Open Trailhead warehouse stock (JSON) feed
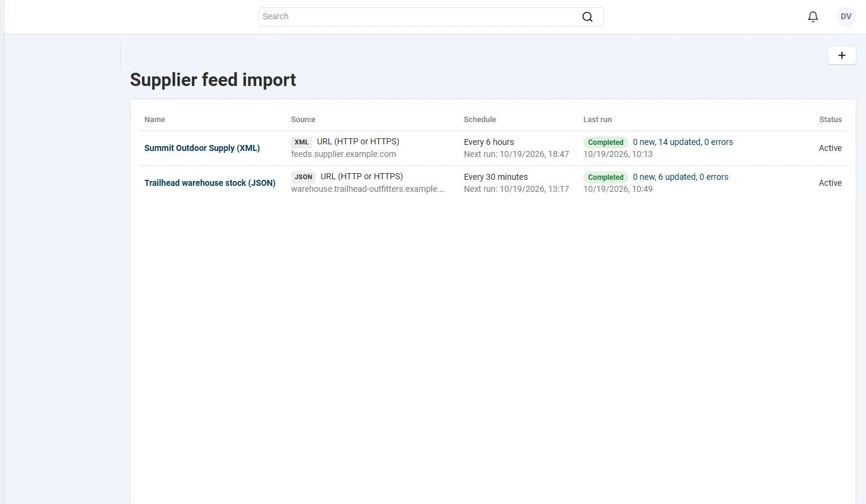Image resolution: width=866 pixels, height=504 pixels. pyautogui.click(x=210, y=183)
